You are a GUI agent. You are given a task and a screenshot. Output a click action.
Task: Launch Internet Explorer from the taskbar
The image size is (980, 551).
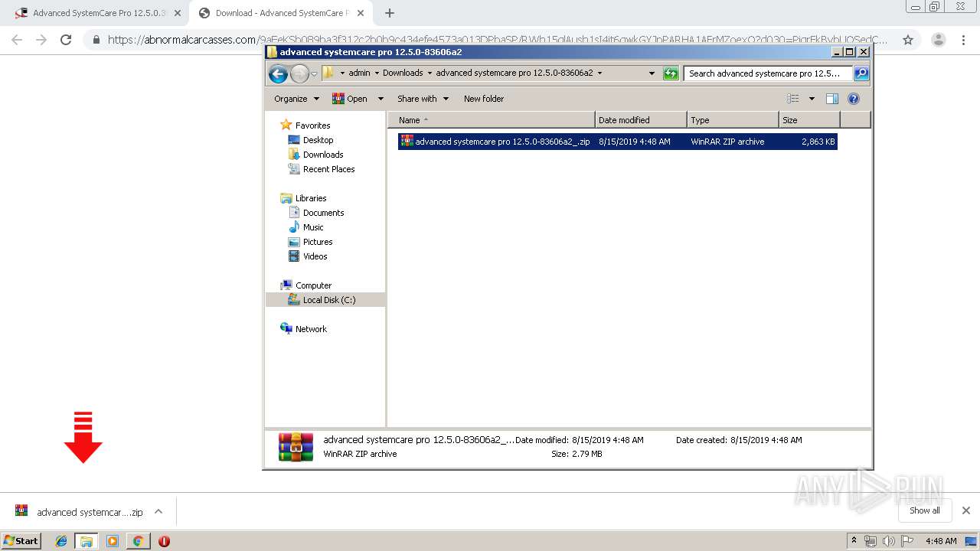pyautogui.click(x=62, y=541)
